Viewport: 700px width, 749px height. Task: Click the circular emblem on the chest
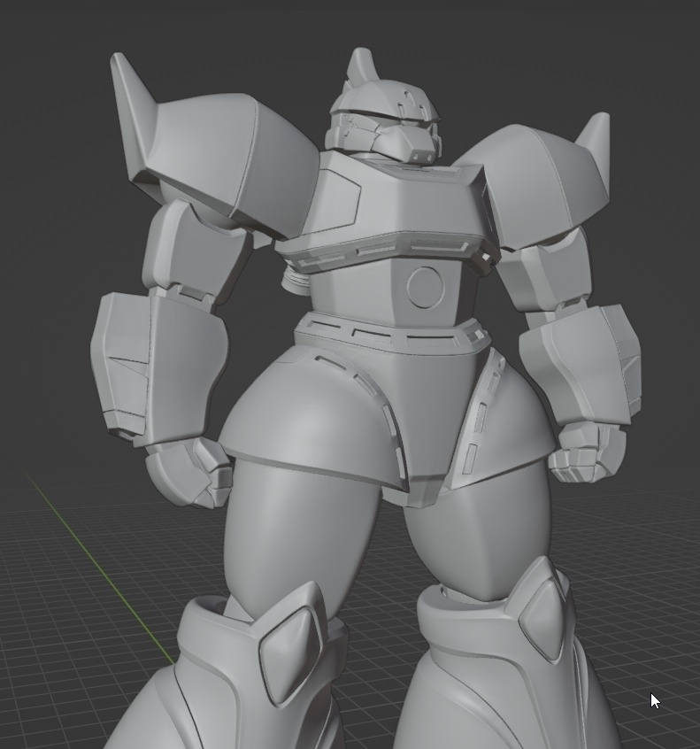pyautogui.click(x=427, y=287)
